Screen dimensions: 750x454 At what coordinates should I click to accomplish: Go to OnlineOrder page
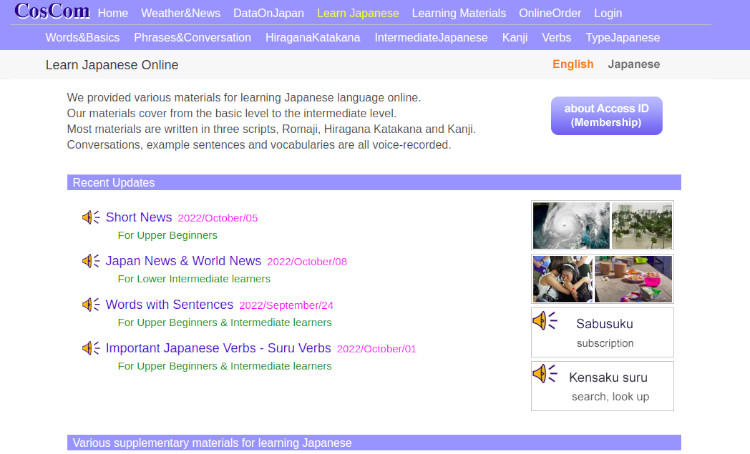point(550,13)
